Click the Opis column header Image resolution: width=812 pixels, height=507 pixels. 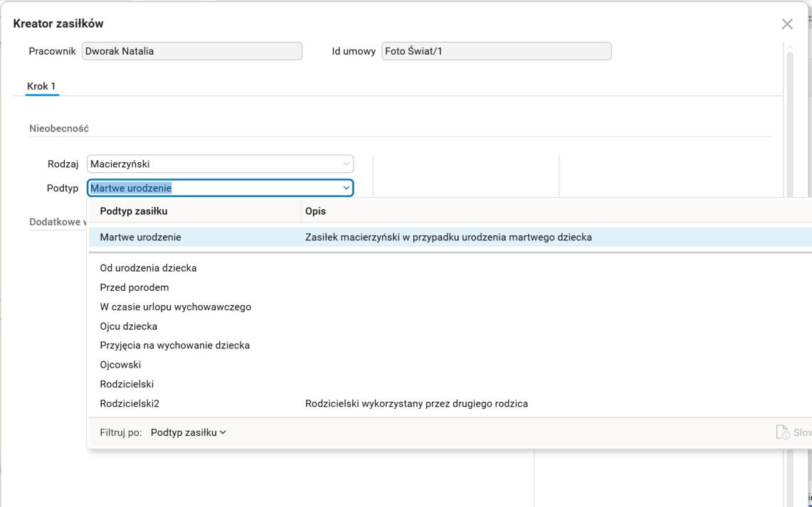coord(316,211)
